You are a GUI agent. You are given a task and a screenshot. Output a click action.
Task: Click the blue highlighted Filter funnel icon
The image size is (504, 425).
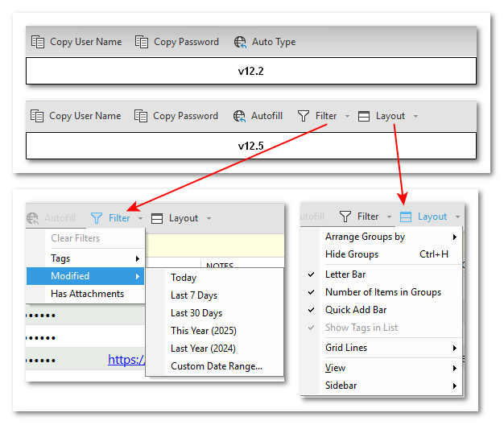97,218
